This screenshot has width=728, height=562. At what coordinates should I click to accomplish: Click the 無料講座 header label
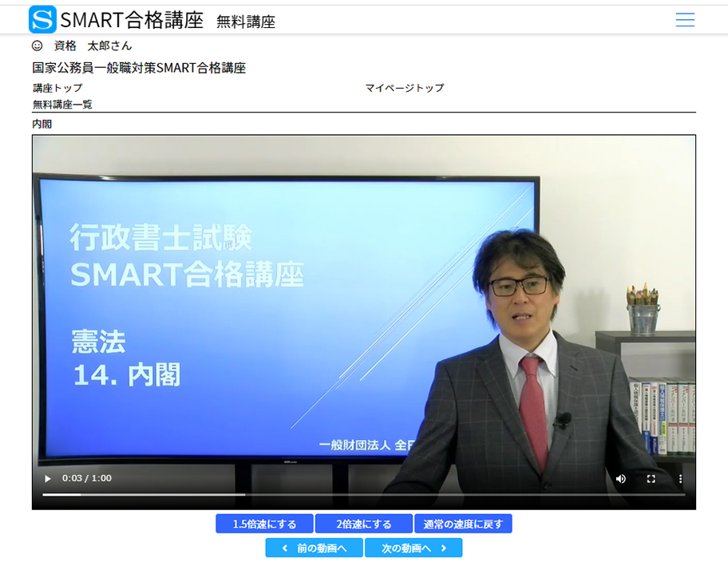(x=246, y=22)
